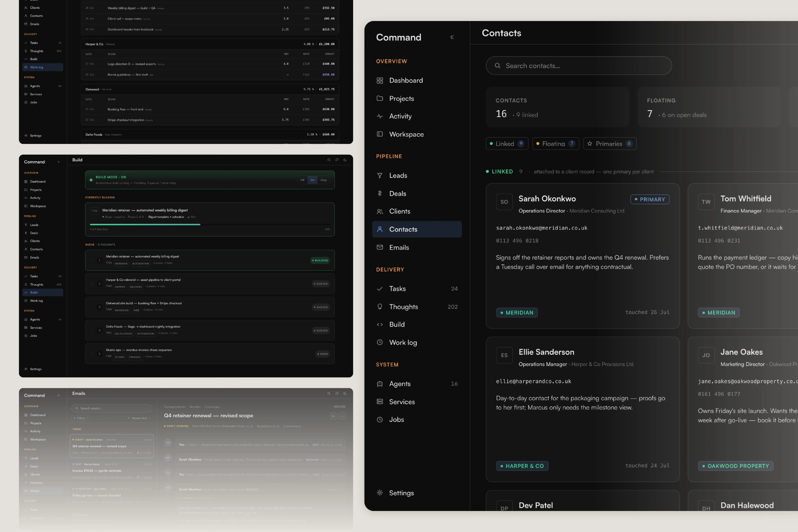Open queue item Oakwood site build booking flow

(x=210, y=307)
